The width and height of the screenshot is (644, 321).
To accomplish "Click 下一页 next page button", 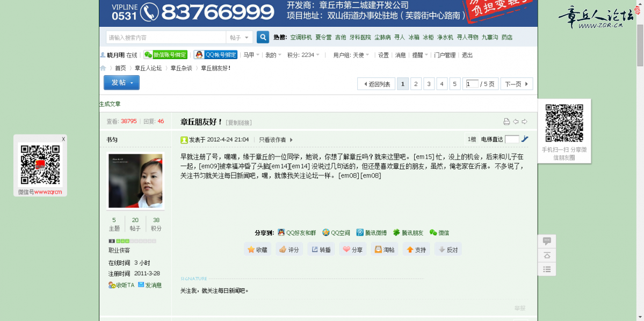I will coord(517,84).
